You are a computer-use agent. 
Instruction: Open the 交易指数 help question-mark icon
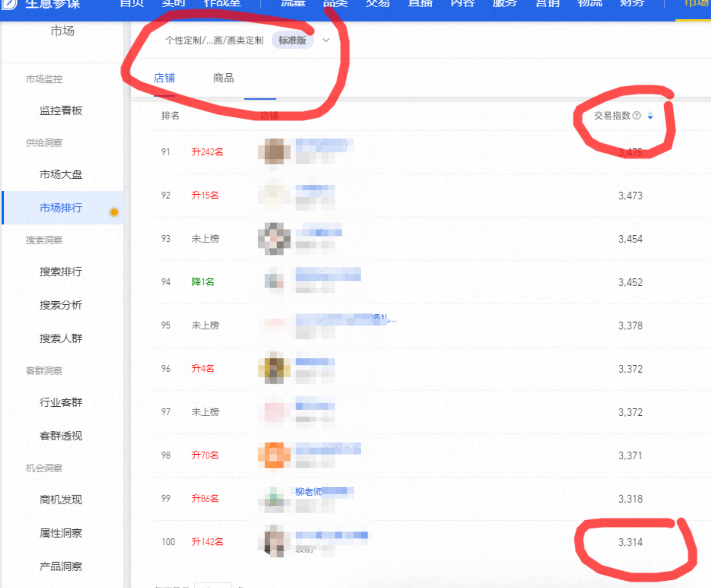637,115
